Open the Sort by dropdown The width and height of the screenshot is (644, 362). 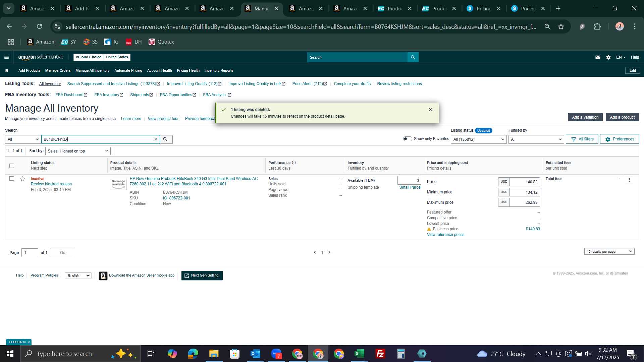(x=78, y=151)
